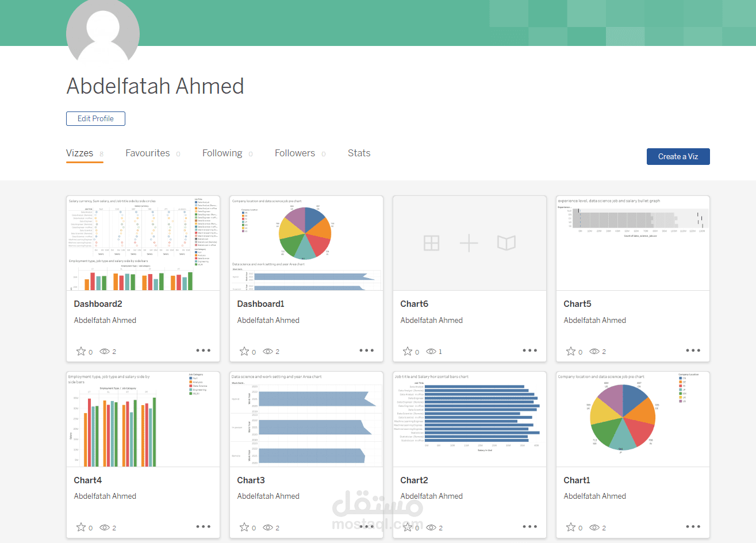This screenshot has width=756, height=543.
Task: Open the three-dot menu on Chart1 card
Action: tap(693, 526)
